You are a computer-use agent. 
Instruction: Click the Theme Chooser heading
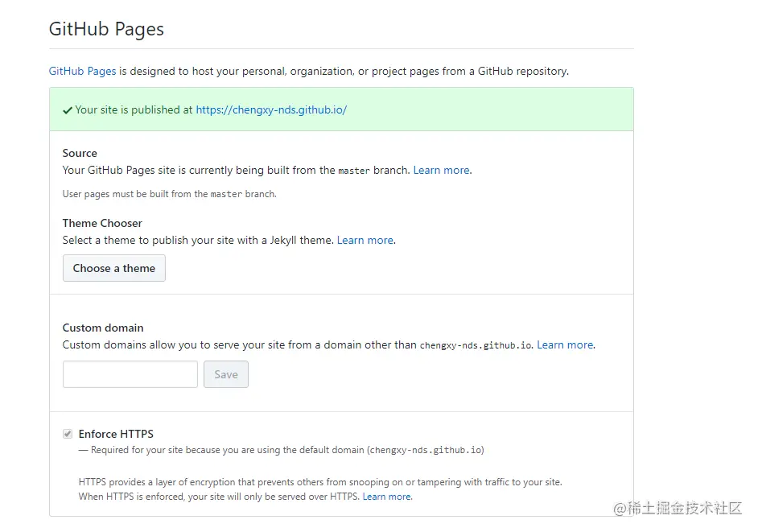(102, 224)
